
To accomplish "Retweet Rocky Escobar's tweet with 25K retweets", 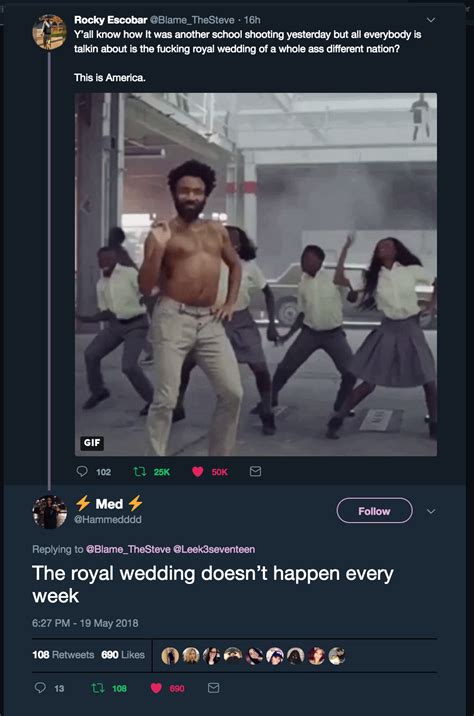I will click(x=139, y=471).
